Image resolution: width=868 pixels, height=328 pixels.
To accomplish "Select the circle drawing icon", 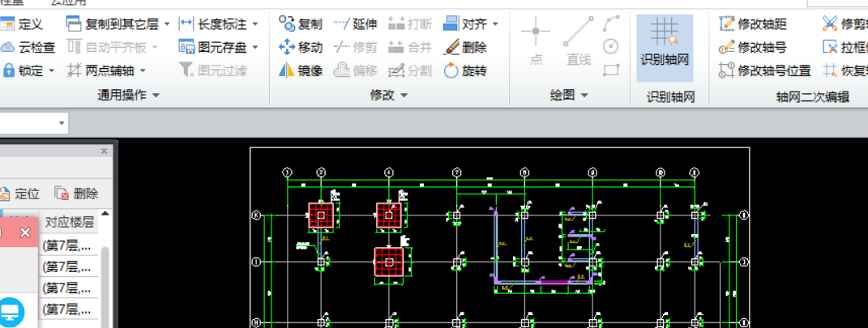I will tap(611, 46).
